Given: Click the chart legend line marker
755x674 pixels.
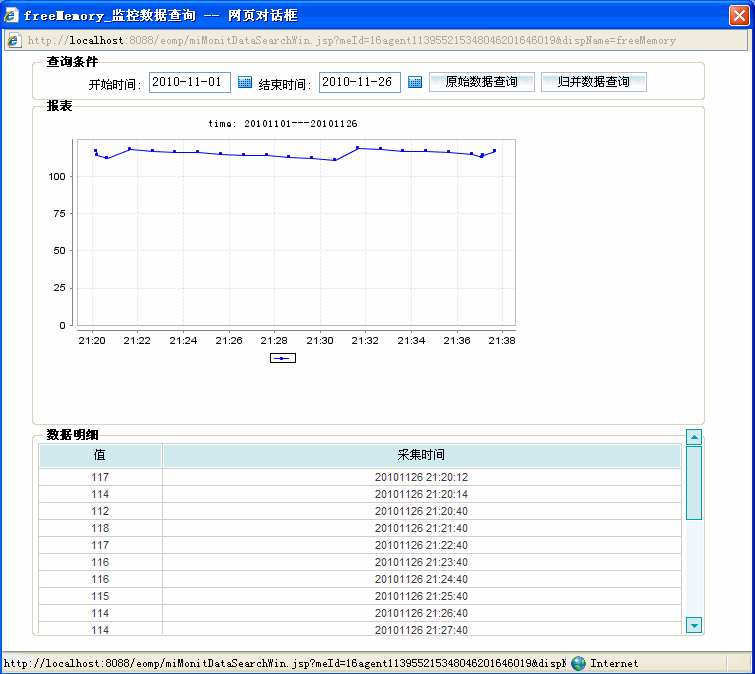Looking at the screenshot, I should (x=283, y=358).
